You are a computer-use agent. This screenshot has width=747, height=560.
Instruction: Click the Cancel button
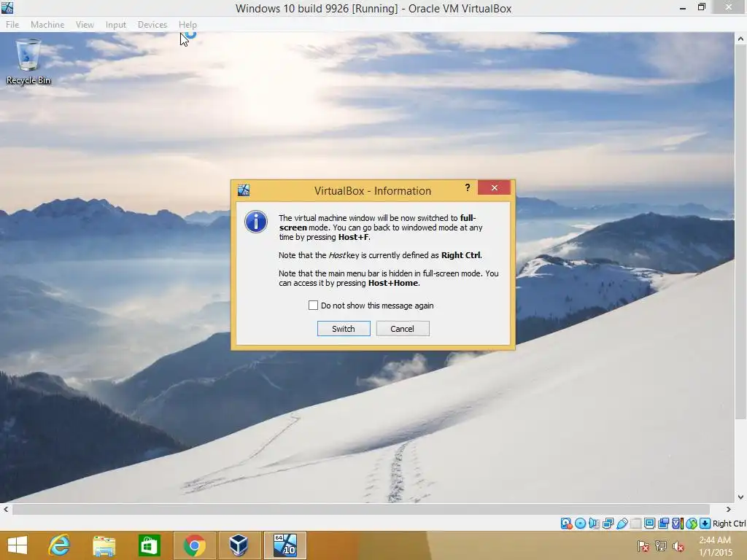tap(403, 329)
